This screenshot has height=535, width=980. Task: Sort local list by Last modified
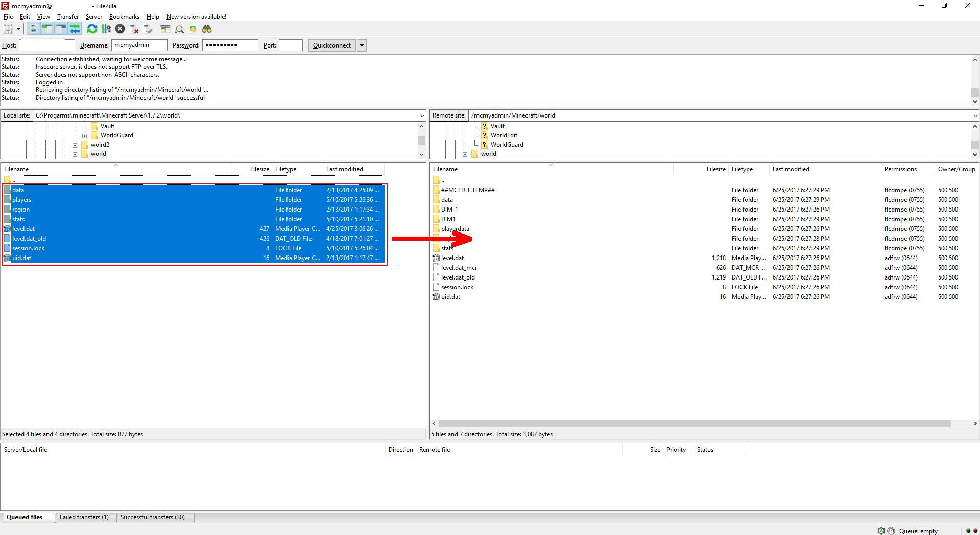[x=353, y=169]
